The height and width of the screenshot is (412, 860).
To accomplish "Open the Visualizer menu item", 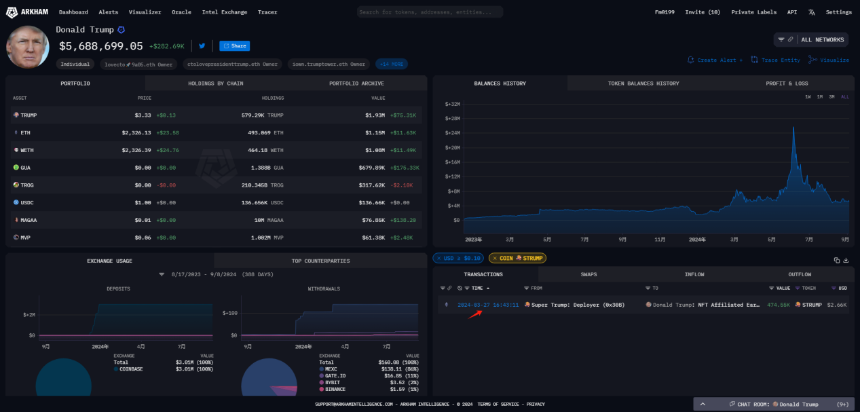I will (x=145, y=12).
